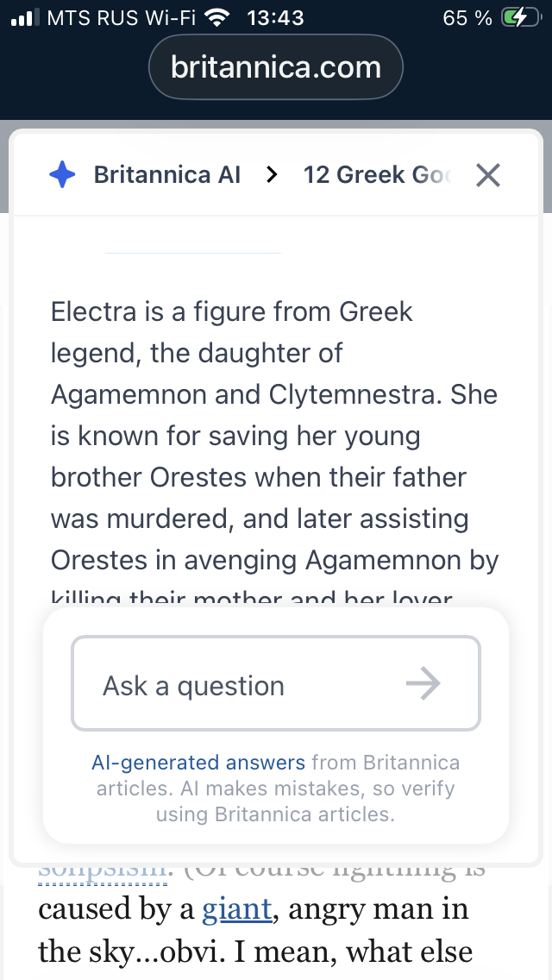Open the AI-generated answers link
The image size is (552, 980).
198,763
